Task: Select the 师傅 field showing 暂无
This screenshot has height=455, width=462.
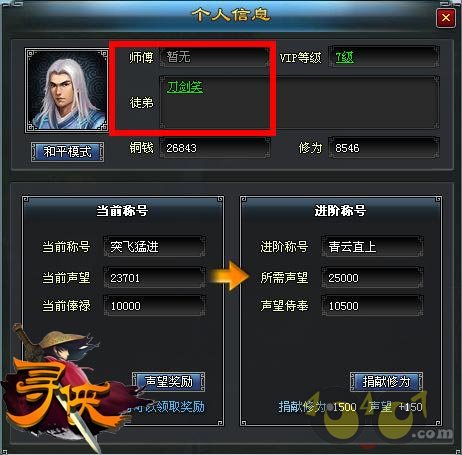Action: [215, 57]
